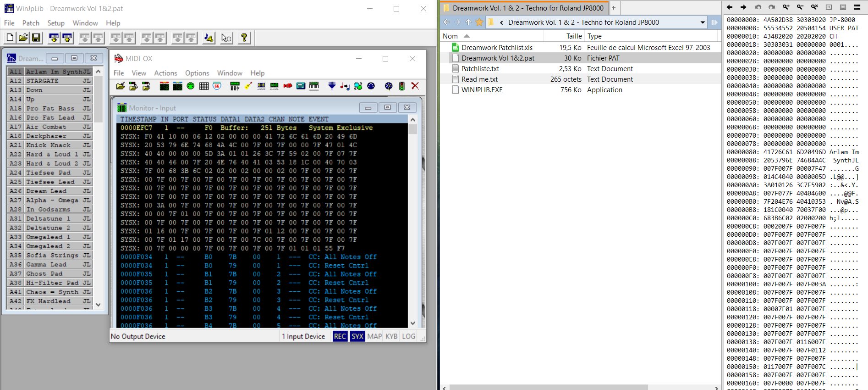868x390 pixels.
Task: Open the piano keyboard icon in MIDI-OX toolbar
Action: point(314,86)
